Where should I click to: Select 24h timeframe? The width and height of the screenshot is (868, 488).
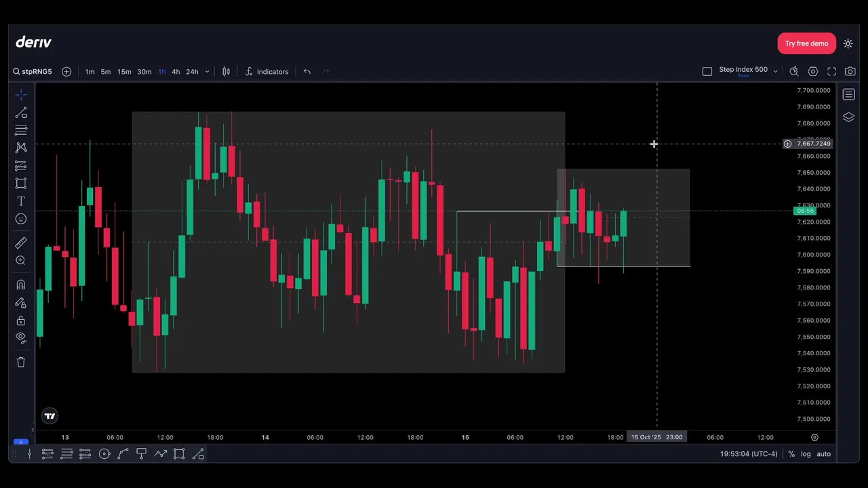(193, 71)
